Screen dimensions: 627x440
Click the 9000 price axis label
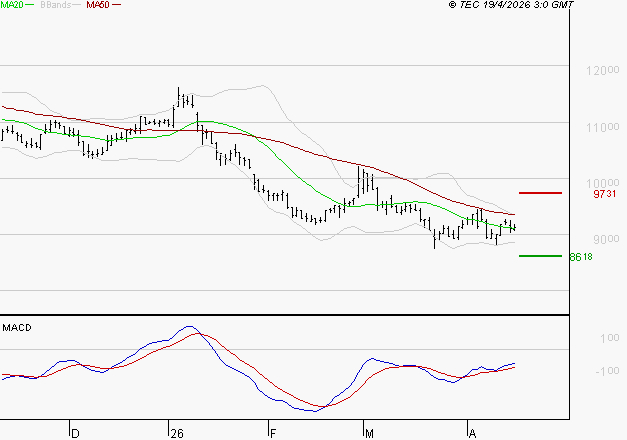[606, 240]
